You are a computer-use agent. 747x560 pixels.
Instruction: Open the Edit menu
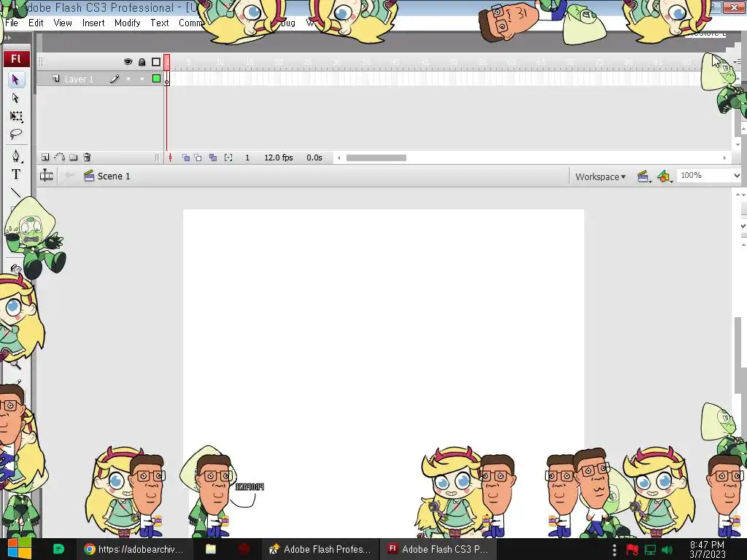36,23
